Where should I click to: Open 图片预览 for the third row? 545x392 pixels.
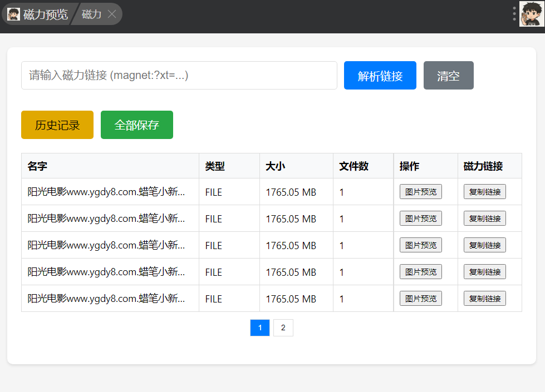(x=420, y=245)
